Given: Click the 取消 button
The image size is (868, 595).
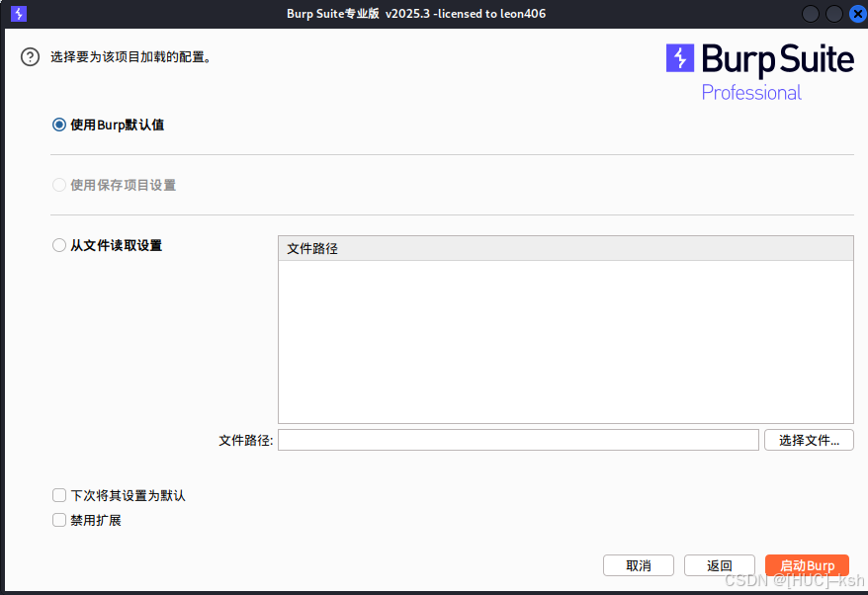Looking at the screenshot, I should pos(639,565).
